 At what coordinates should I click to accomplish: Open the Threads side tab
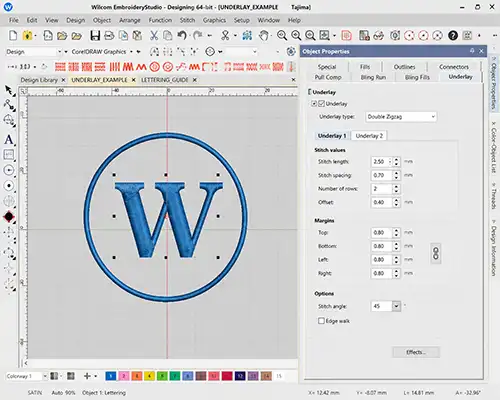pos(494,195)
